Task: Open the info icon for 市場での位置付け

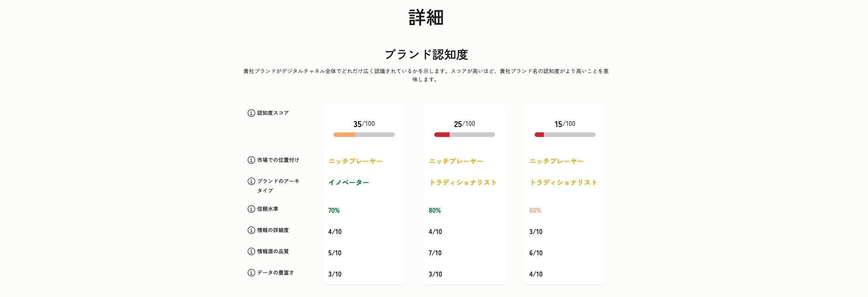Action: coord(251,160)
